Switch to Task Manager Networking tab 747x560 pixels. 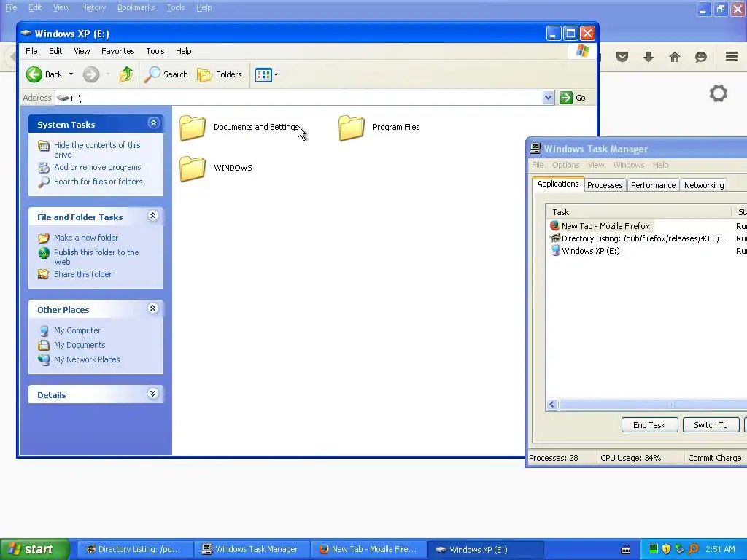[x=704, y=185]
